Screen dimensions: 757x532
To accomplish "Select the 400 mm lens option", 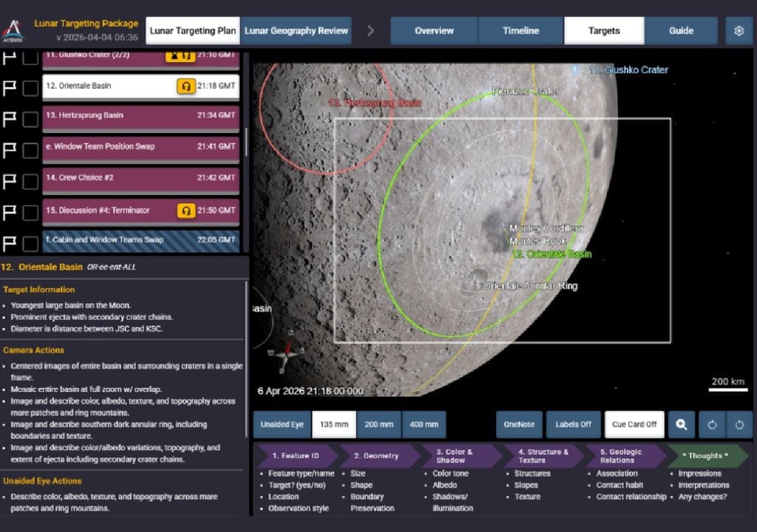I will click(x=424, y=424).
